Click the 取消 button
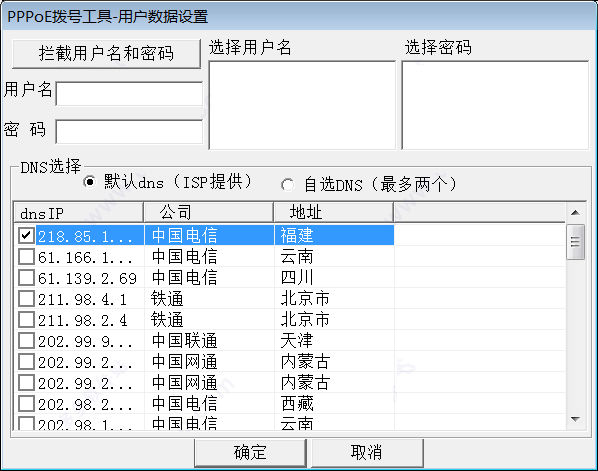Image resolution: width=598 pixels, height=471 pixels. pyautogui.click(x=367, y=453)
